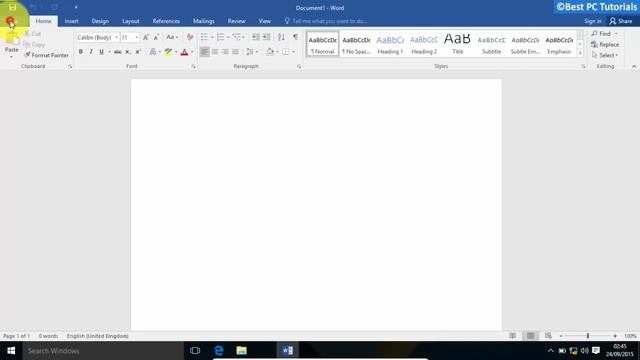Increase paragraph indent
Screen dimensions: 640x360
(x=267, y=37)
